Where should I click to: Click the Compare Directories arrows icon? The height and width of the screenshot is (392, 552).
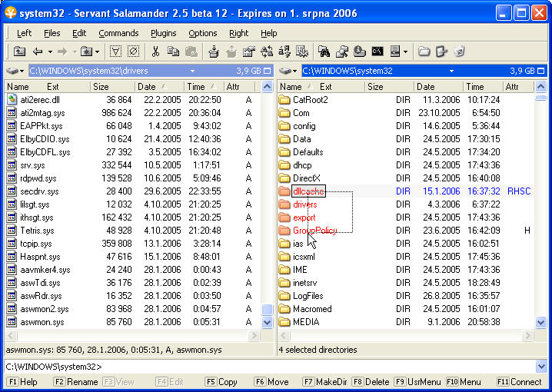coord(267,51)
